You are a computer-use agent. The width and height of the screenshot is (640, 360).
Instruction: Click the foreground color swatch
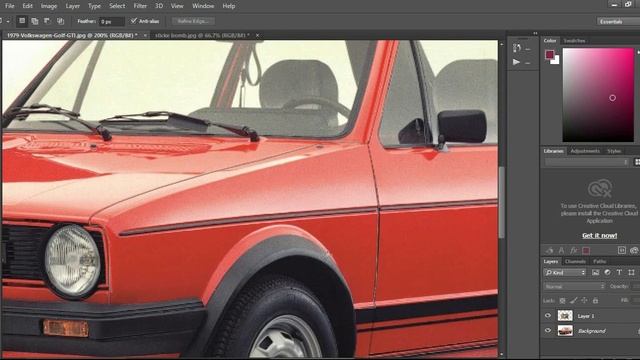[549, 55]
